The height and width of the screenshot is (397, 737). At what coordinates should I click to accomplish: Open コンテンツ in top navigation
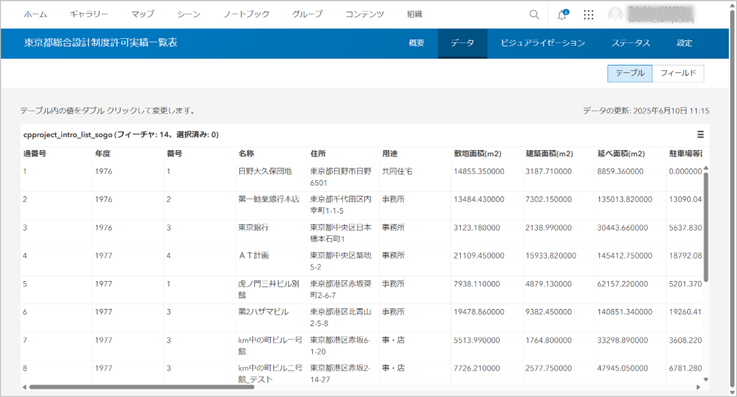[364, 14]
